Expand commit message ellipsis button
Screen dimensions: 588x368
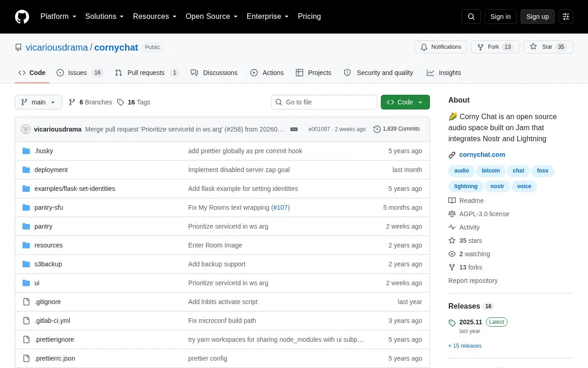pos(294,129)
